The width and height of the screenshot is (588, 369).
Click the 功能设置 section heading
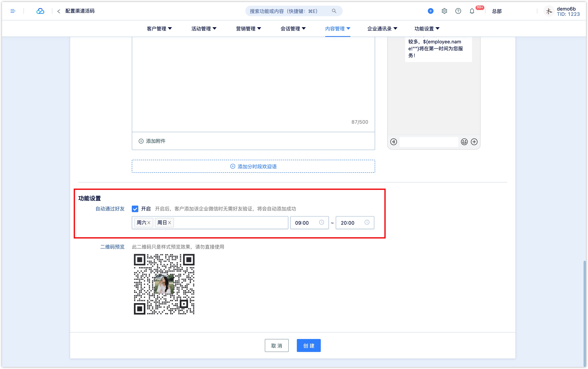point(89,198)
